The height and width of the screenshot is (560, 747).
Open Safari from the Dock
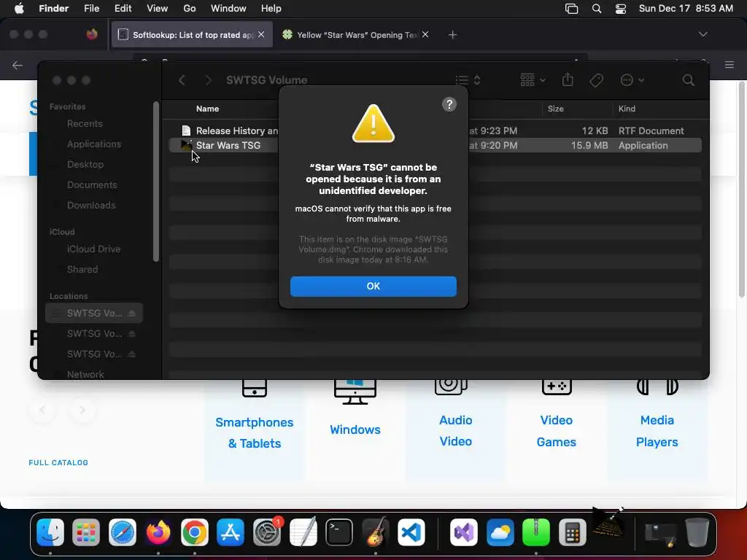123,532
